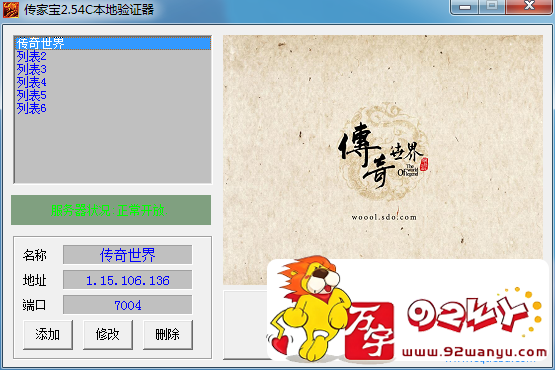
Task: Click the yellow lion mascot icon
Action: click(309, 309)
